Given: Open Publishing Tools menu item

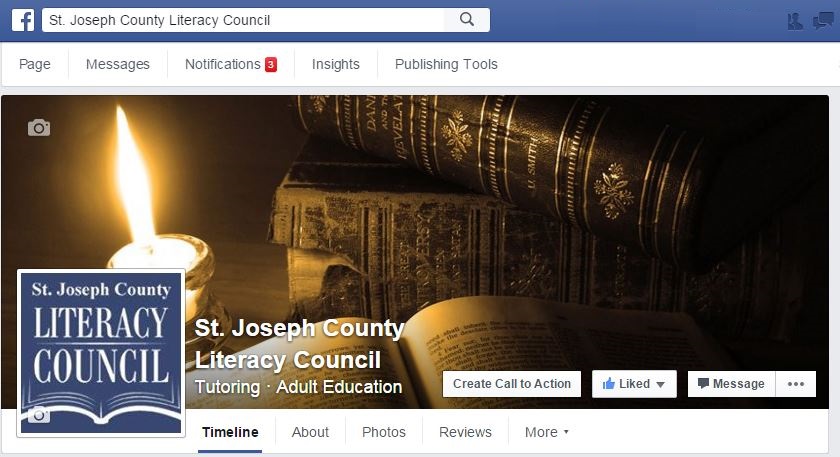Looking at the screenshot, I should pos(446,64).
